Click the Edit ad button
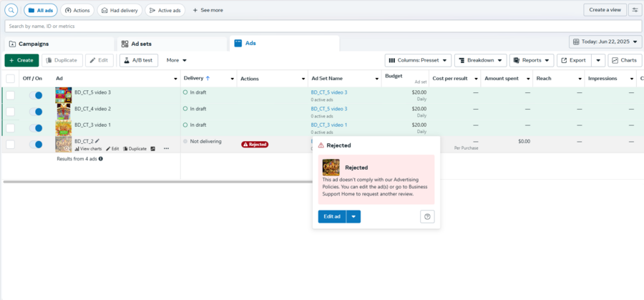Image resolution: width=644 pixels, height=300 pixels. [x=332, y=217]
